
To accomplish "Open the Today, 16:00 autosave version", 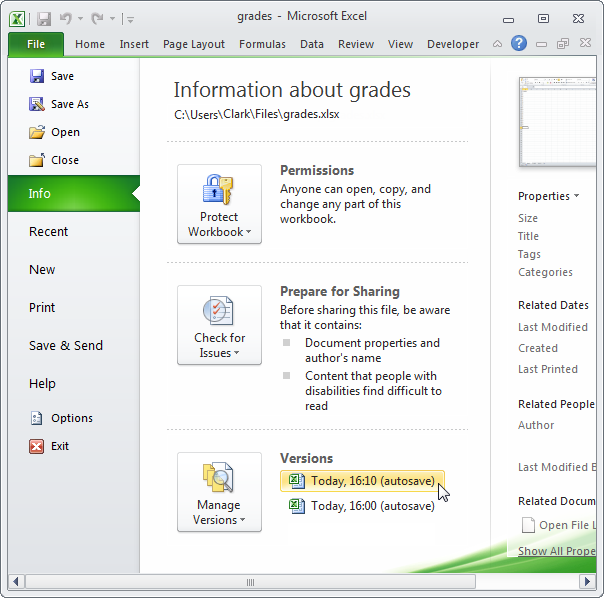I will pyautogui.click(x=362, y=506).
